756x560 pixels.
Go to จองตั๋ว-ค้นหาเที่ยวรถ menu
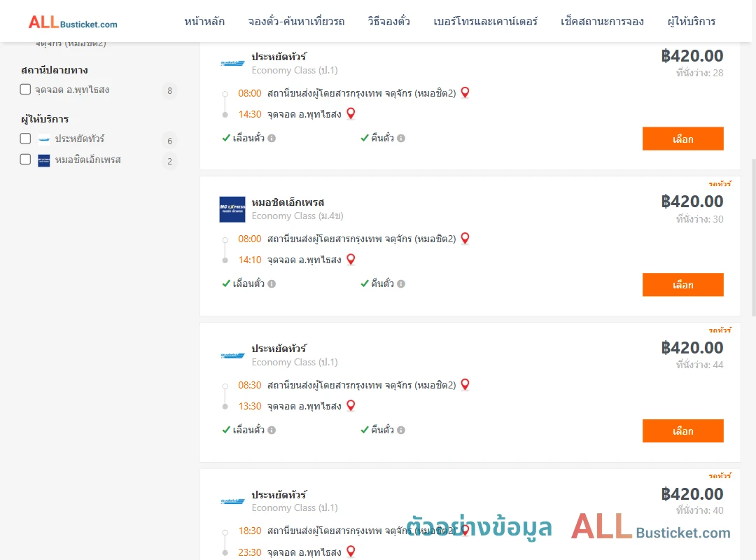pos(296,22)
